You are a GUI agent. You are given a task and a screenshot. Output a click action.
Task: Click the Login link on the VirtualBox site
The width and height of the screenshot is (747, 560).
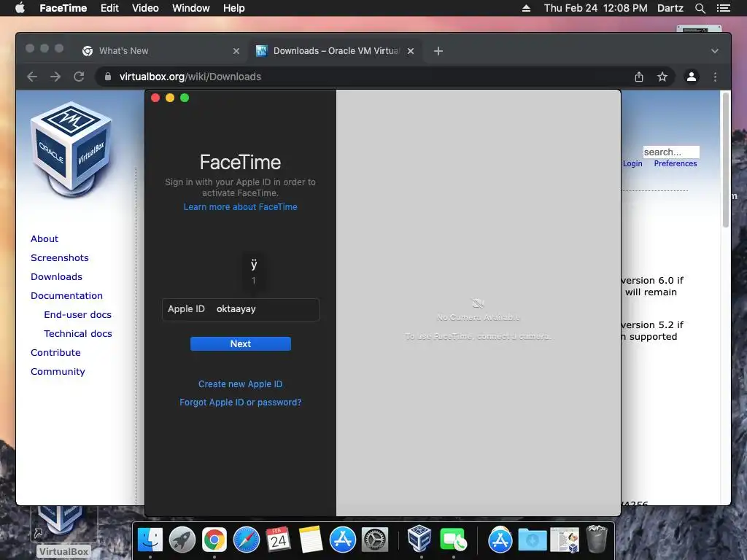pos(632,163)
